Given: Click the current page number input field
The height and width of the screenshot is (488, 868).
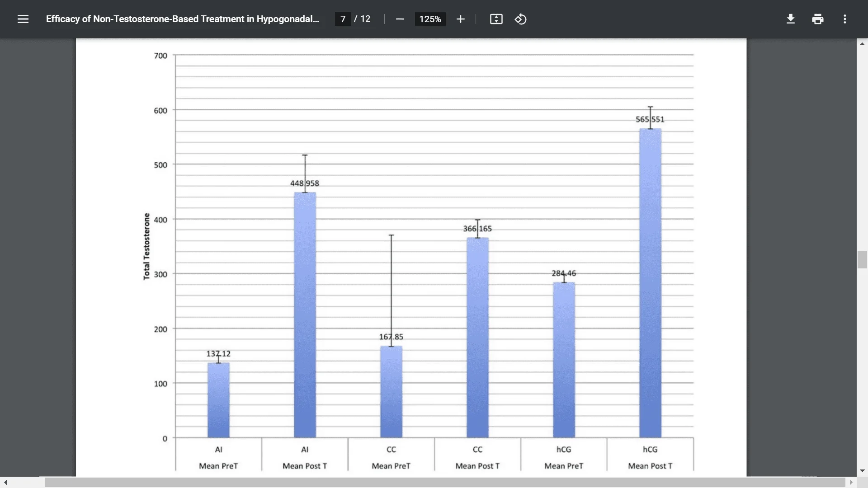Looking at the screenshot, I should click(343, 19).
